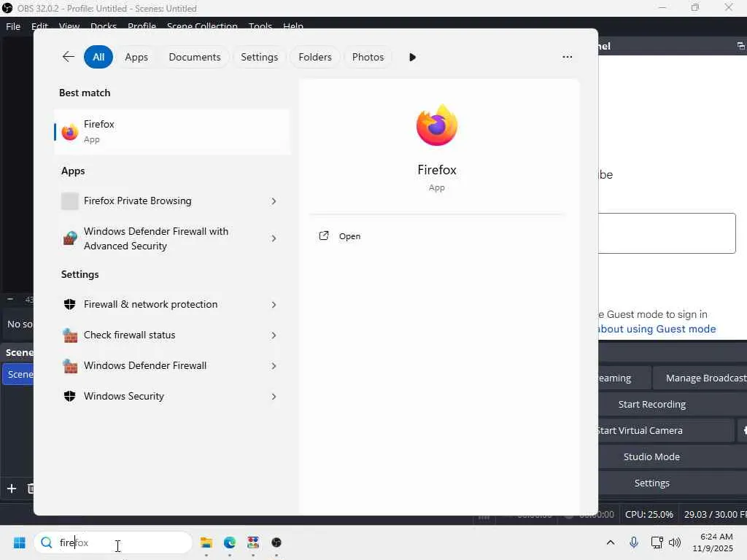Expand Advanced Security result chevron
This screenshot has height=560, width=747.
[274, 238]
